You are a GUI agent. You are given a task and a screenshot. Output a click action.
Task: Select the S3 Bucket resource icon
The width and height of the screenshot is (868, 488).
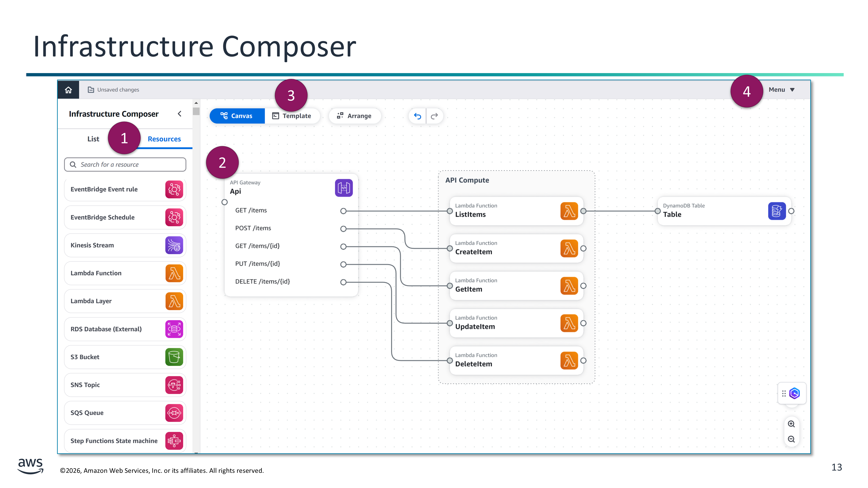174,357
